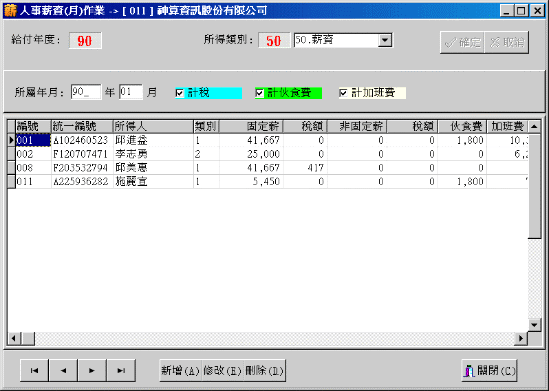
Task: Select row number cell 002
Action: point(34,154)
